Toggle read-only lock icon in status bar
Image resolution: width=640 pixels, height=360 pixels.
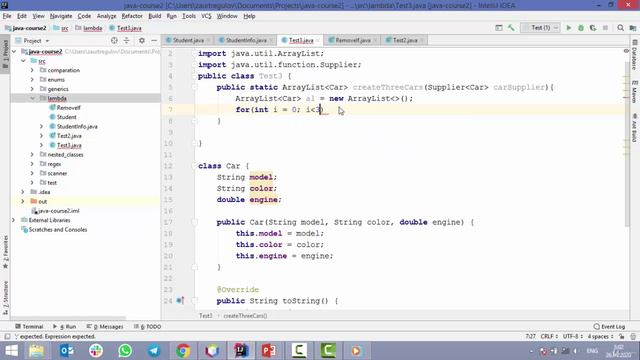tap(621, 337)
